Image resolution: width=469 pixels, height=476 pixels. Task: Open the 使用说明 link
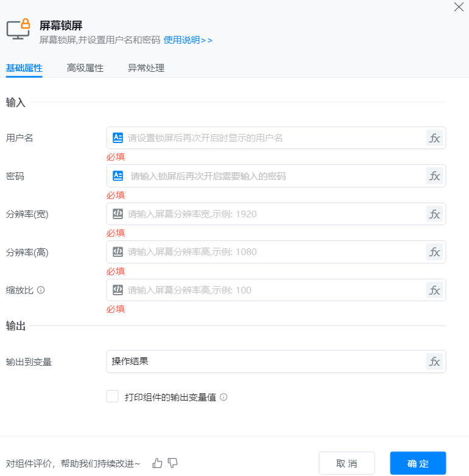[x=188, y=40]
